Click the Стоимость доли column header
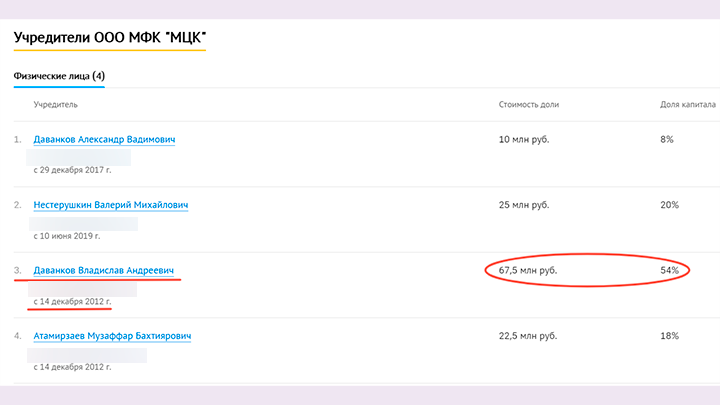The width and height of the screenshot is (720, 405). pyautogui.click(x=529, y=104)
